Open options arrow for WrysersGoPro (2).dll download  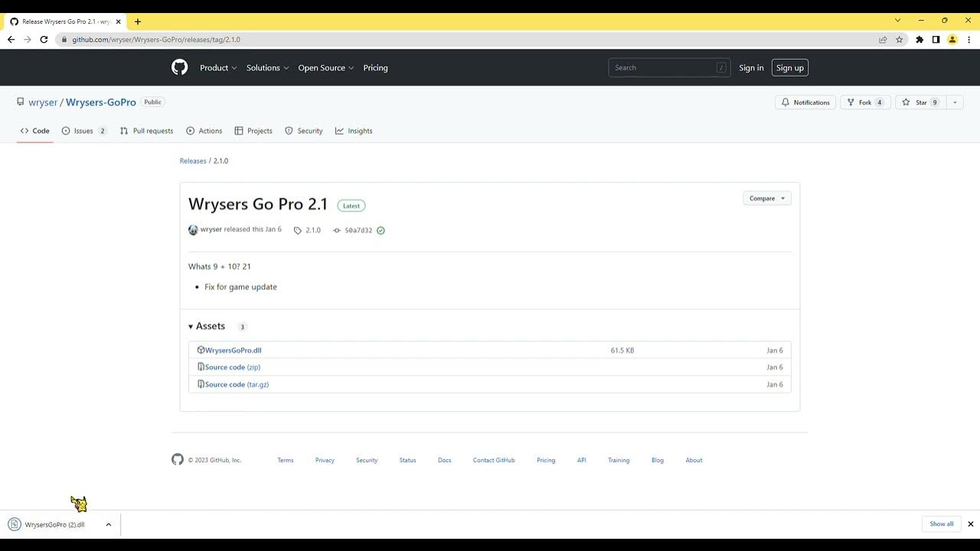click(x=109, y=524)
